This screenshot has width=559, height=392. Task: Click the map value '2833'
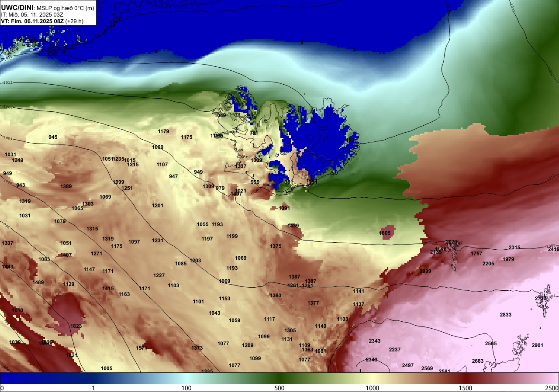506,315
